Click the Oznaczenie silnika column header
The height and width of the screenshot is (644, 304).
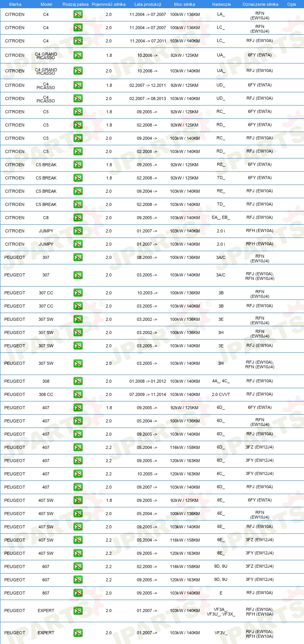(260, 4)
